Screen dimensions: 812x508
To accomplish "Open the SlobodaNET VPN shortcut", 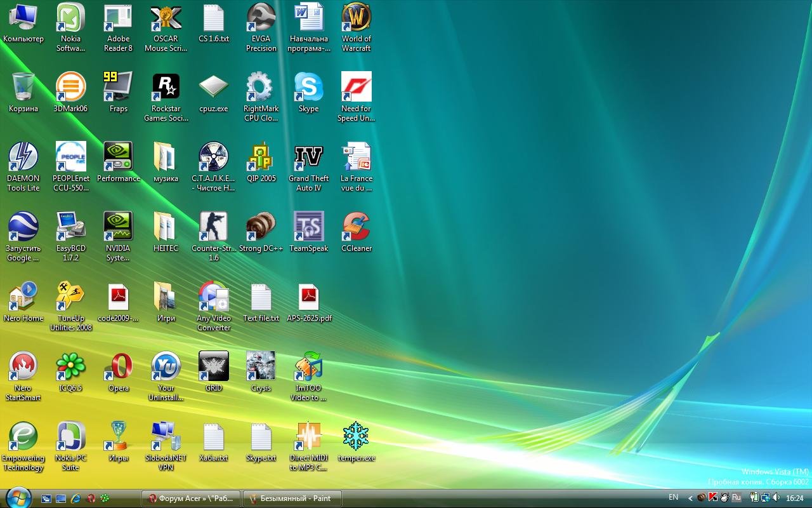I will (166, 436).
